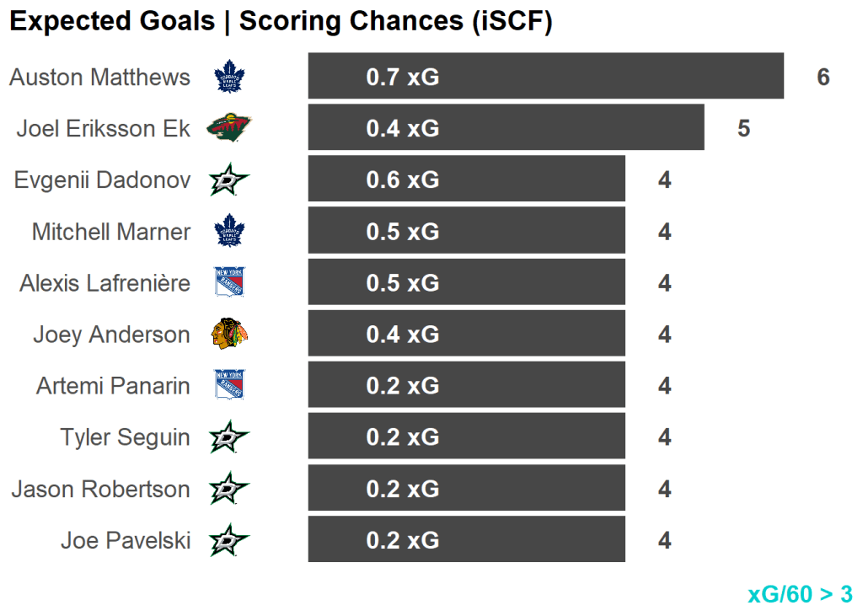Select the Auston Matthews player name
The height and width of the screenshot is (616, 863).
click(99, 78)
